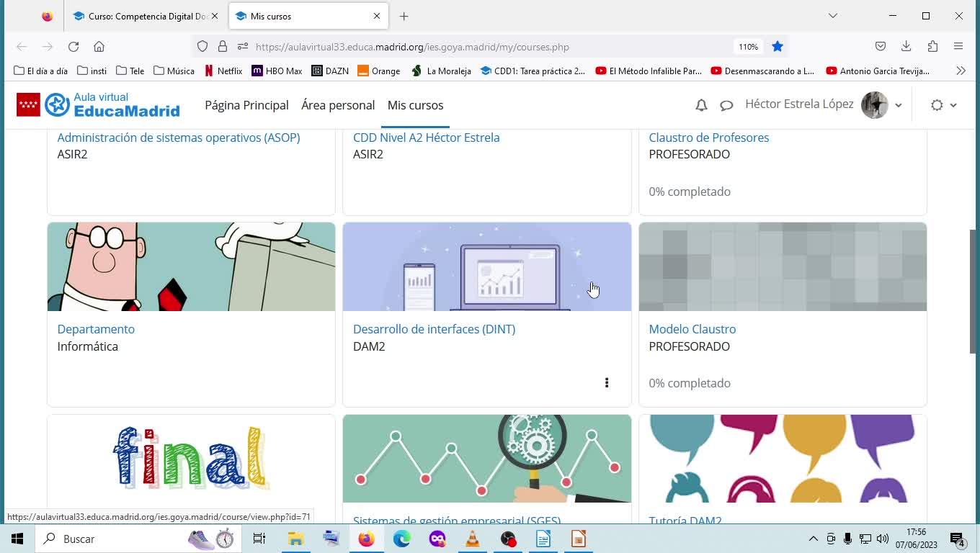The height and width of the screenshot is (553, 980).
Task: Click the EducaMadrid Aula virtual logo
Action: pos(98,105)
